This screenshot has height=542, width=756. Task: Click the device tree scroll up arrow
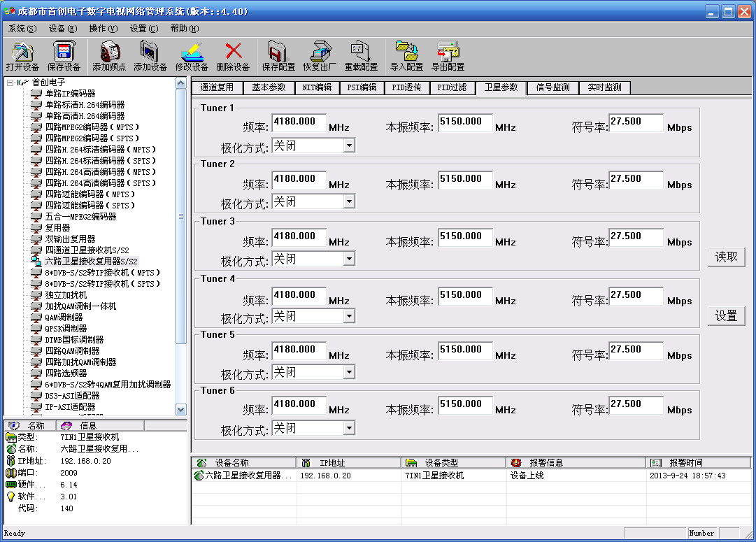181,83
